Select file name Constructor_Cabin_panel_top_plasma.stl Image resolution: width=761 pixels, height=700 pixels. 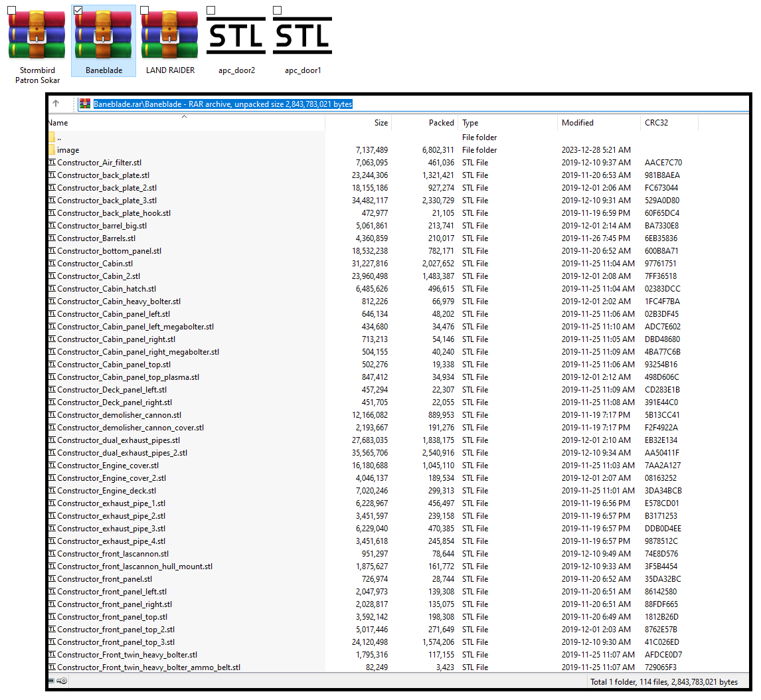(x=128, y=377)
